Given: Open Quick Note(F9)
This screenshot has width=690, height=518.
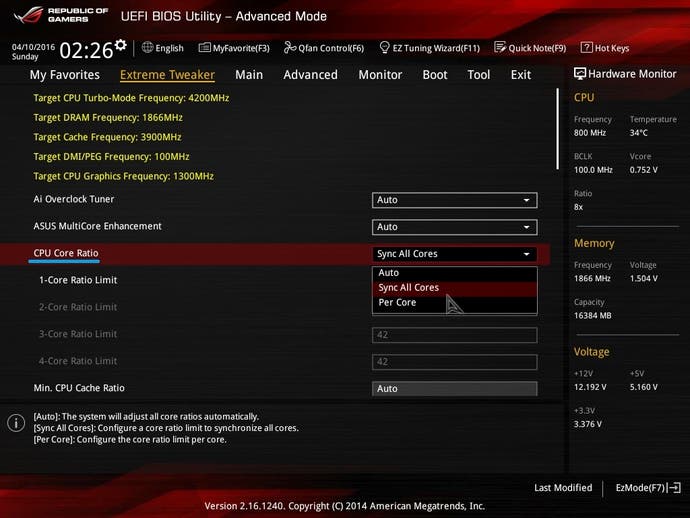Looking at the screenshot, I should [530, 48].
